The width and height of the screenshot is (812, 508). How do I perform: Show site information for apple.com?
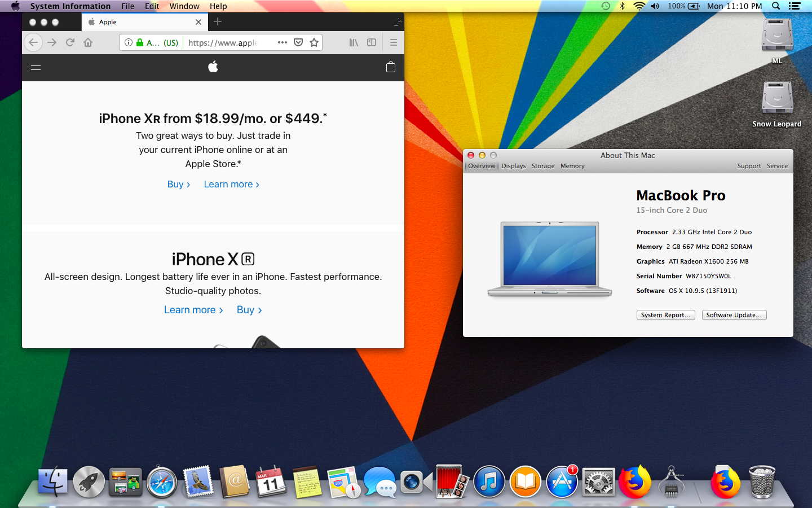click(129, 42)
